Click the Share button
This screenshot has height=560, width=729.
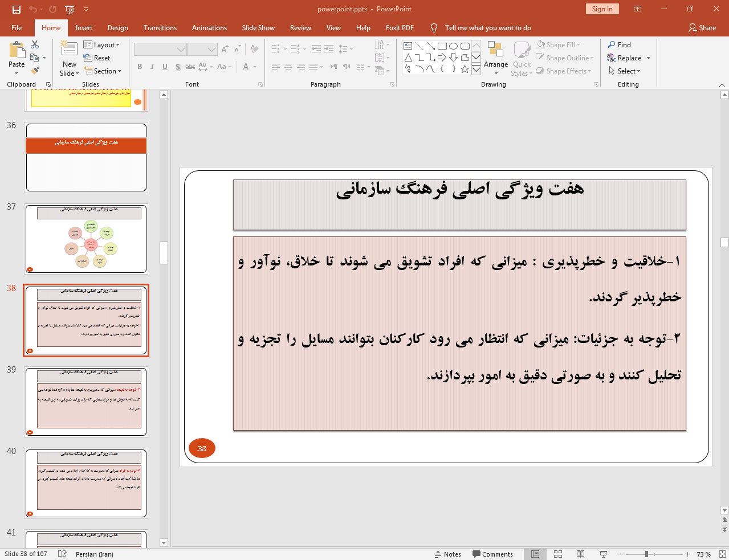coord(702,27)
